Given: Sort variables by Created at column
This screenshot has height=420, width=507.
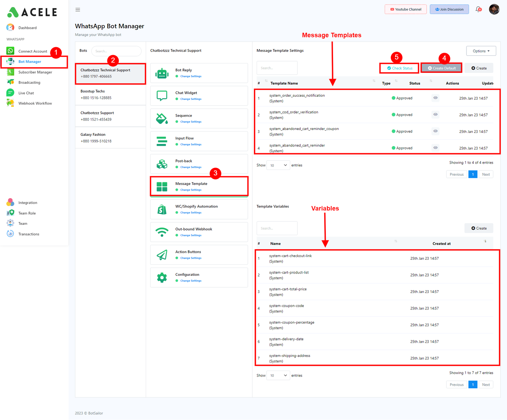Looking at the screenshot, I should [441, 244].
